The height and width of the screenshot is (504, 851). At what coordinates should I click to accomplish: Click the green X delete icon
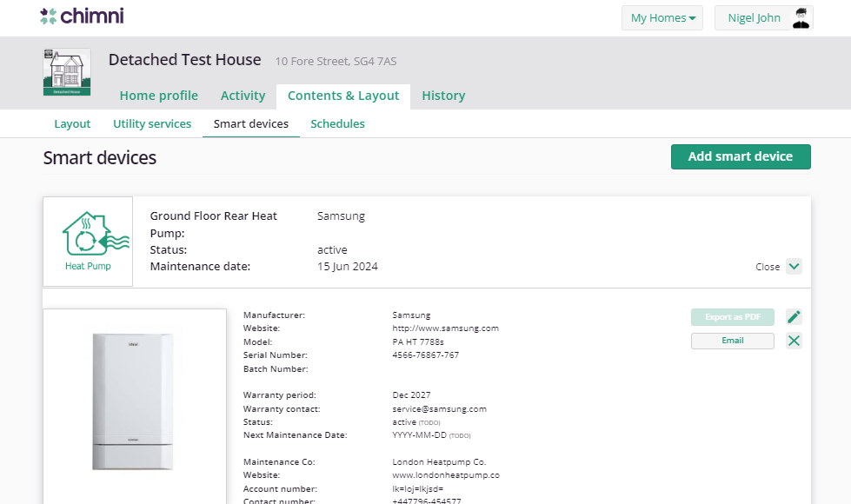(x=794, y=341)
